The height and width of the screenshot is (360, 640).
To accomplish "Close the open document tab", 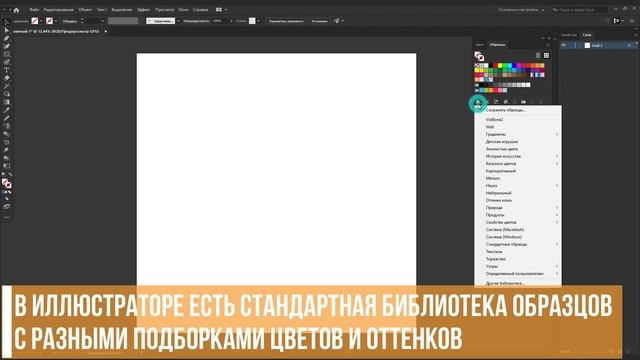I will point(106,31).
